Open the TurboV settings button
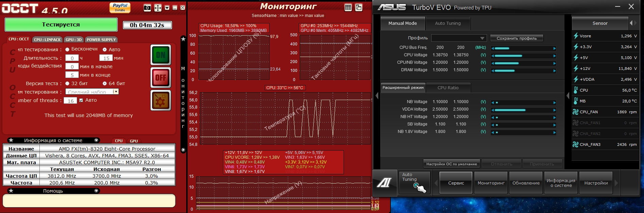The image size is (644, 213). pos(596,183)
